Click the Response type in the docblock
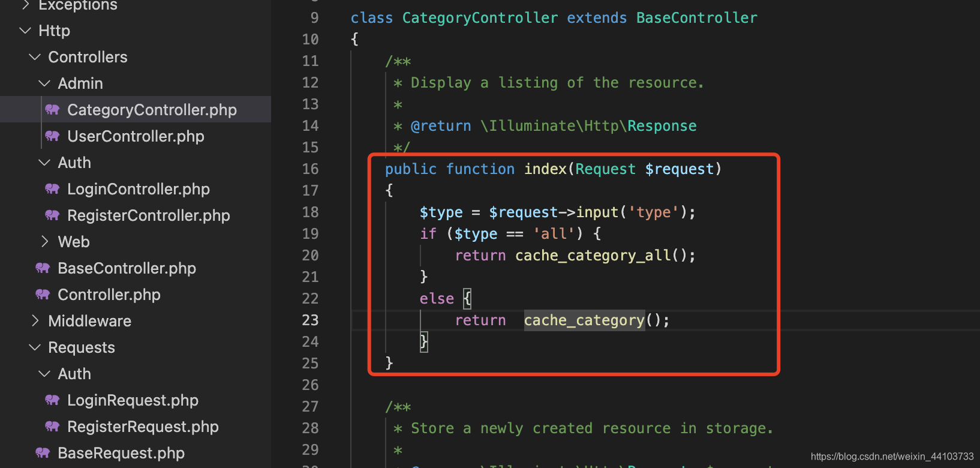Screen dimensions: 980x468 pyautogui.click(x=662, y=126)
